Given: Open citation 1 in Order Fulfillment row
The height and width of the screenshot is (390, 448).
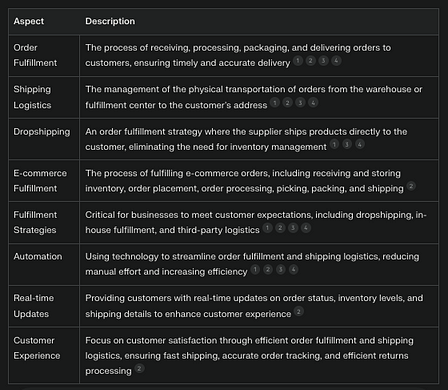Looking at the screenshot, I should coord(298,61).
